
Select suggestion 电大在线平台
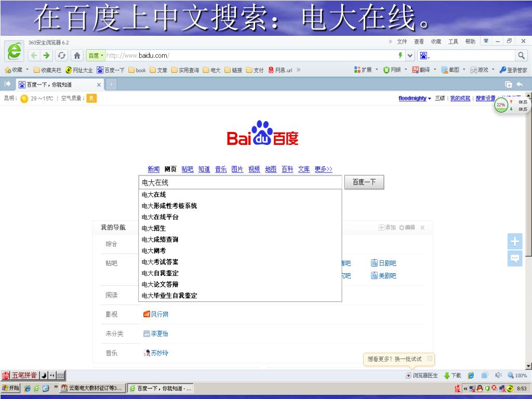(240, 217)
